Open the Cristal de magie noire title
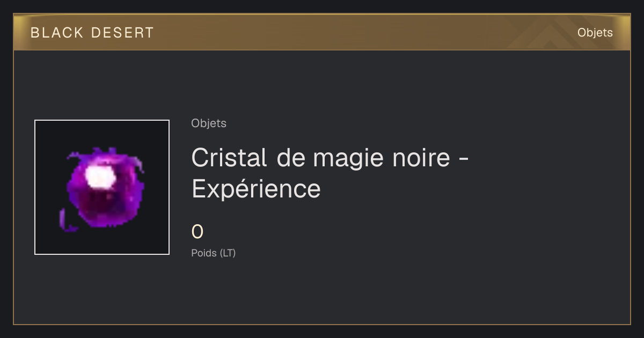Screen dimensions: 644x338 [331, 173]
